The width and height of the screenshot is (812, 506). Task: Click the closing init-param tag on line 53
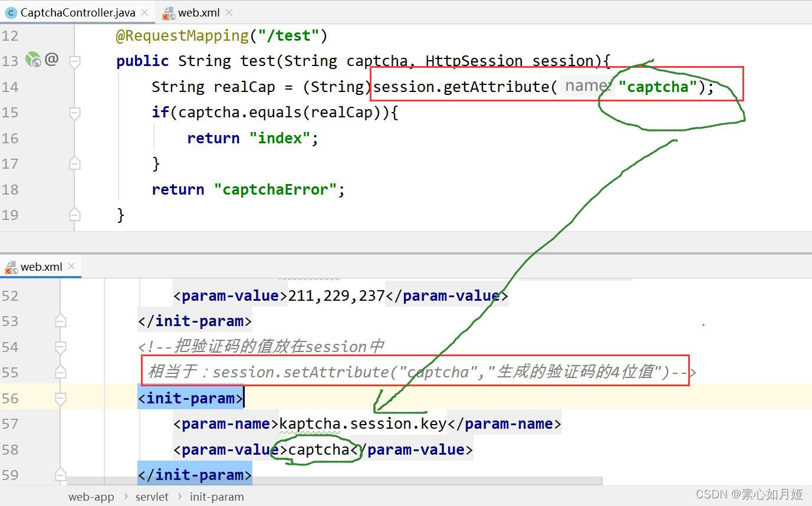pos(195,321)
